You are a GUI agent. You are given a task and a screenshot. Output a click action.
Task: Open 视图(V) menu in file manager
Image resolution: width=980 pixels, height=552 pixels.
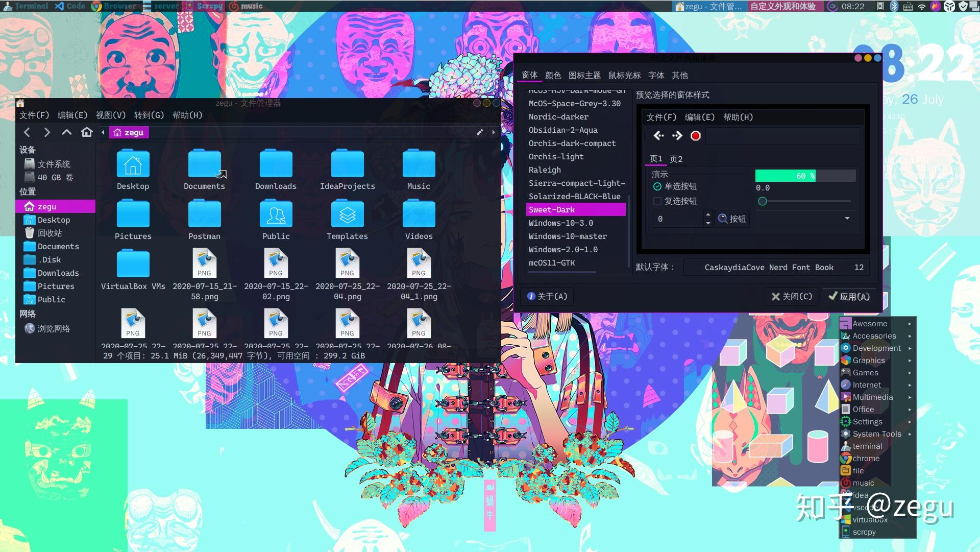tap(111, 115)
